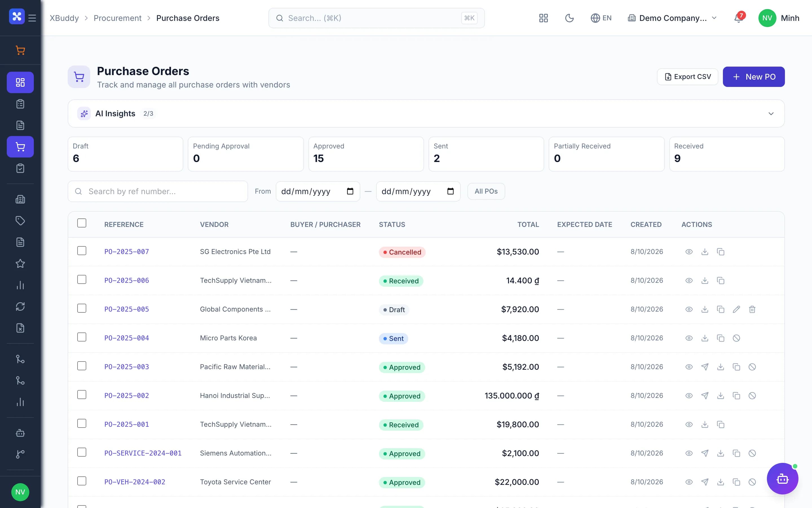
Task: Open the dashboard grid icon in sidebar
Action: (20, 82)
